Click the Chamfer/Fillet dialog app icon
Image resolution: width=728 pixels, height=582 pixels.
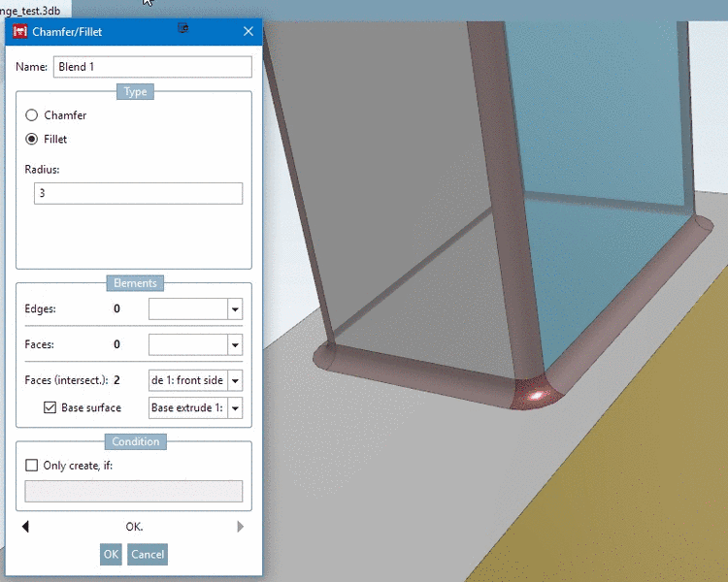tap(20, 32)
